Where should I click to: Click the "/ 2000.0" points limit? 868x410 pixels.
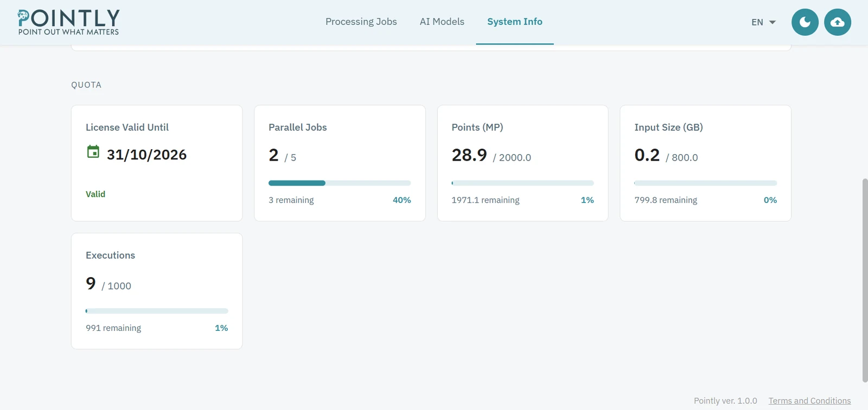512,158
